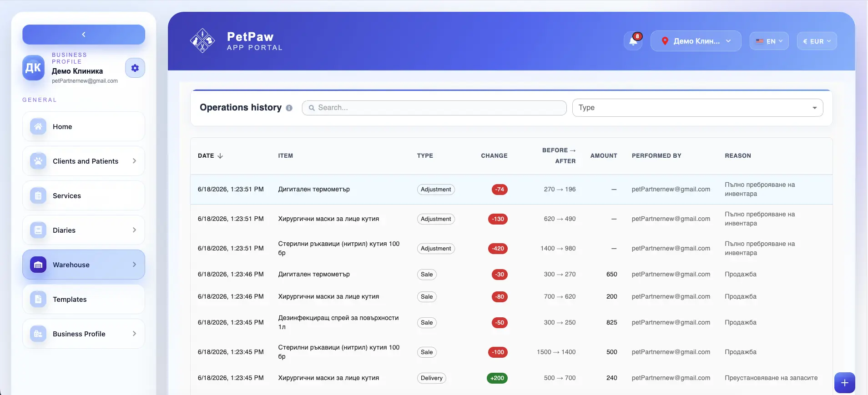Open the Демо Клин location dropdown

point(696,41)
